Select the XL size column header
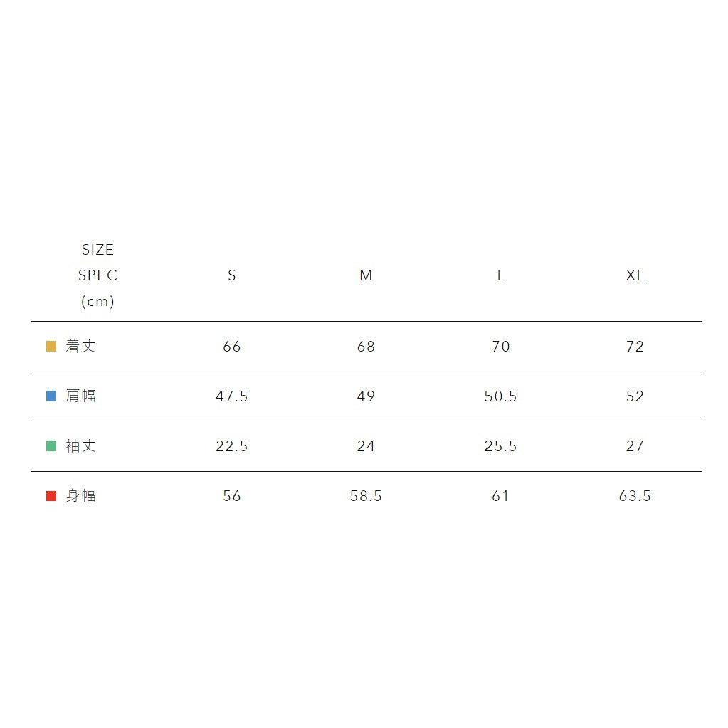 tap(635, 275)
